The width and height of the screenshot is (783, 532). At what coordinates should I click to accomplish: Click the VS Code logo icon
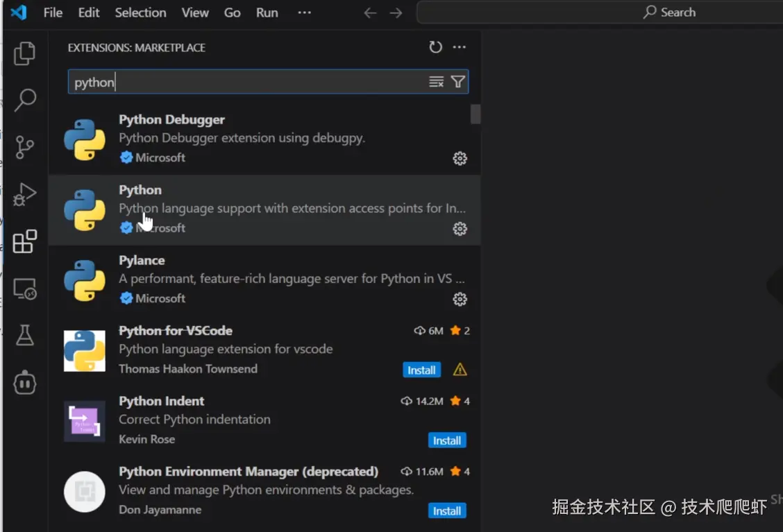click(19, 12)
